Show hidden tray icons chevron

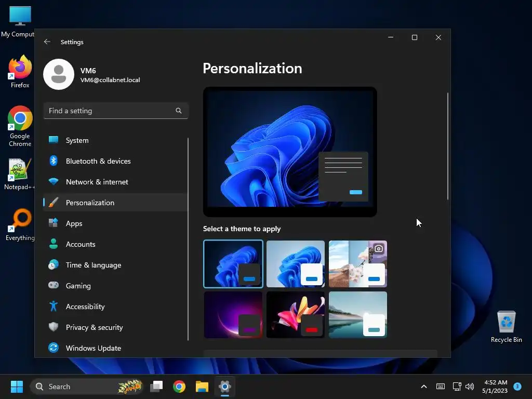tap(424, 387)
